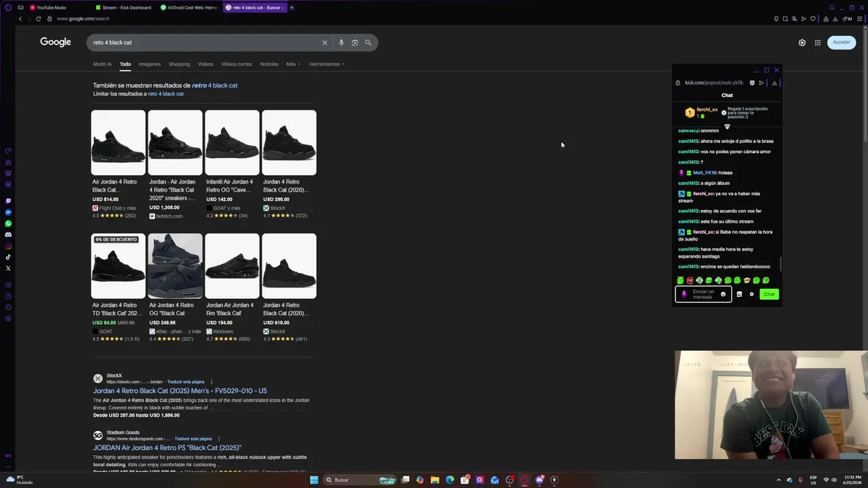The width and height of the screenshot is (868, 488).
Task: Open TikTok in the browser sidebar
Action: tap(8, 257)
